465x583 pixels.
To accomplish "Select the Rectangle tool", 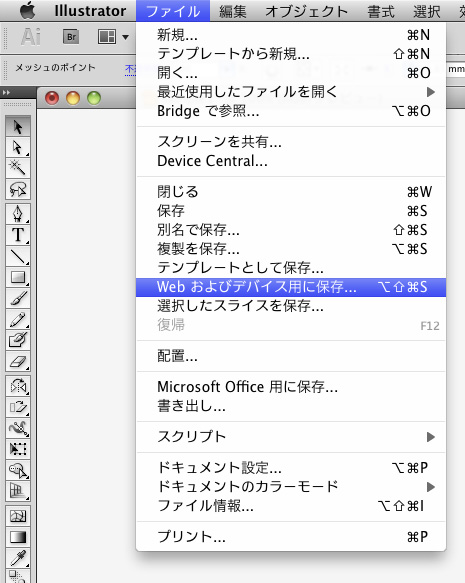I will pyautogui.click(x=18, y=277).
